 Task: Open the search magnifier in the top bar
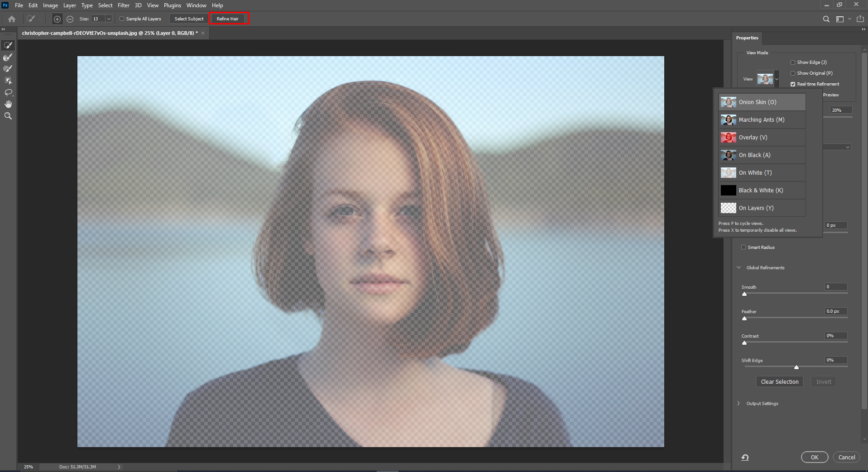coord(826,19)
